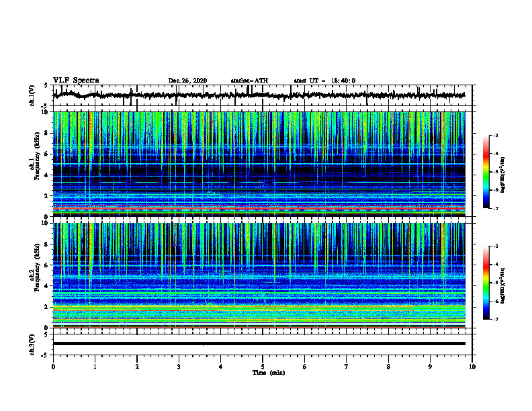This screenshot has height=411, width=532.
Task: Click the "6" tick on the Time axis
Action: 305,367
